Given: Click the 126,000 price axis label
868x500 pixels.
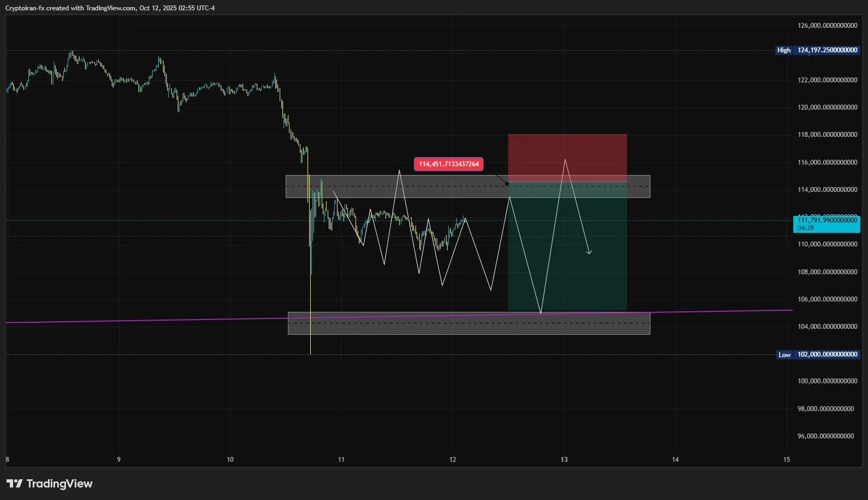Looking at the screenshot, I should (x=827, y=26).
